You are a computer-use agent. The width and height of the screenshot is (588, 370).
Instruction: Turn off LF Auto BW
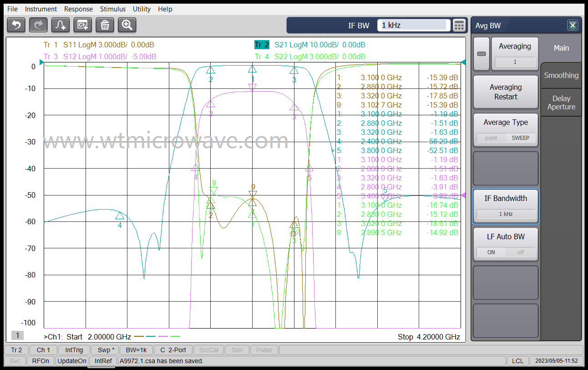pyautogui.click(x=521, y=252)
